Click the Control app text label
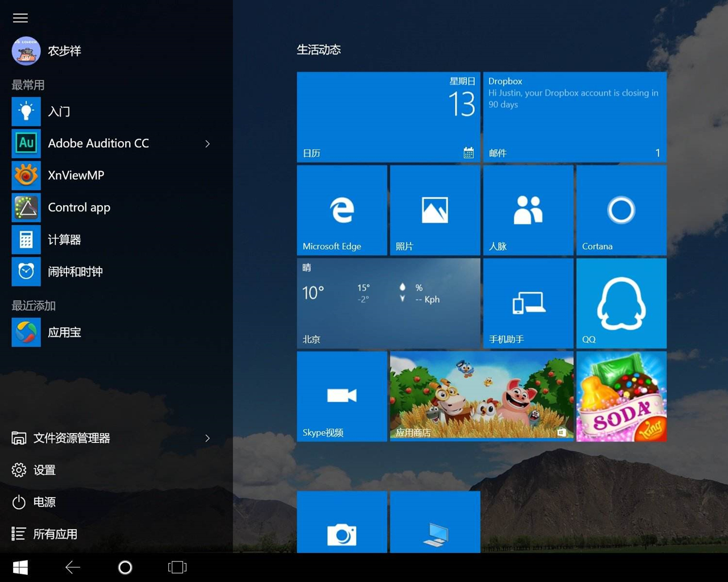The image size is (728, 582). pos(79,207)
